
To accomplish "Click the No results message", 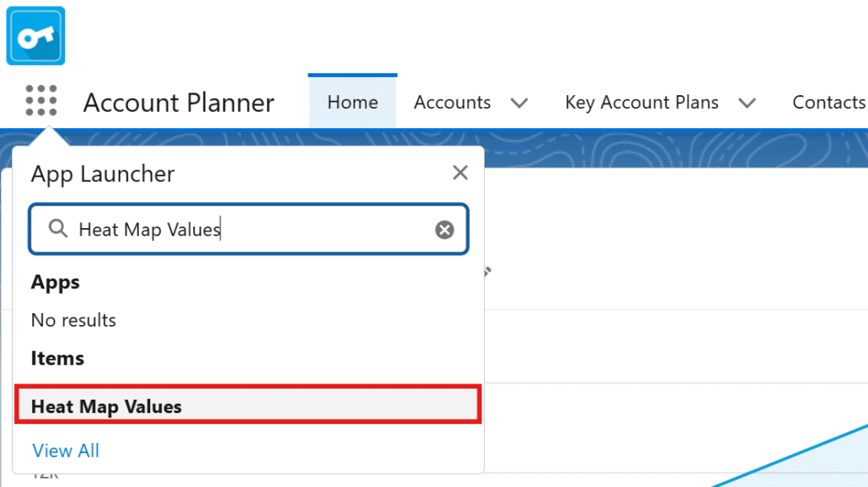I will point(74,320).
